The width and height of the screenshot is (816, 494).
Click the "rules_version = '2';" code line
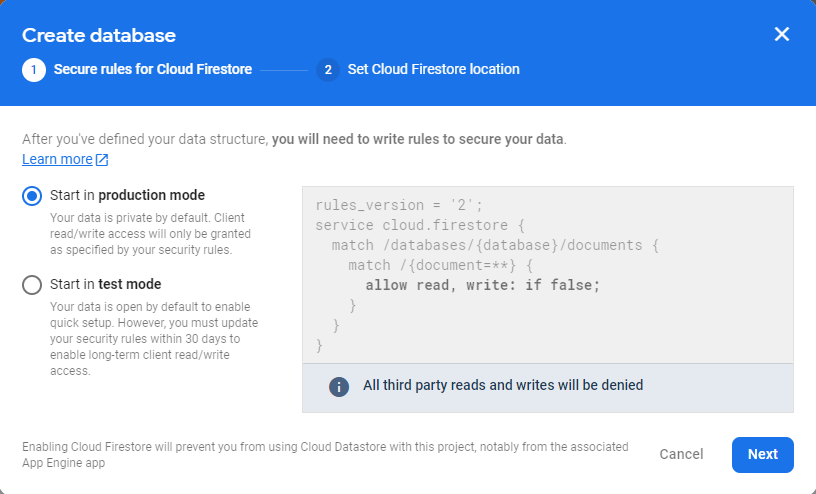pyautogui.click(x=399, y=205)
